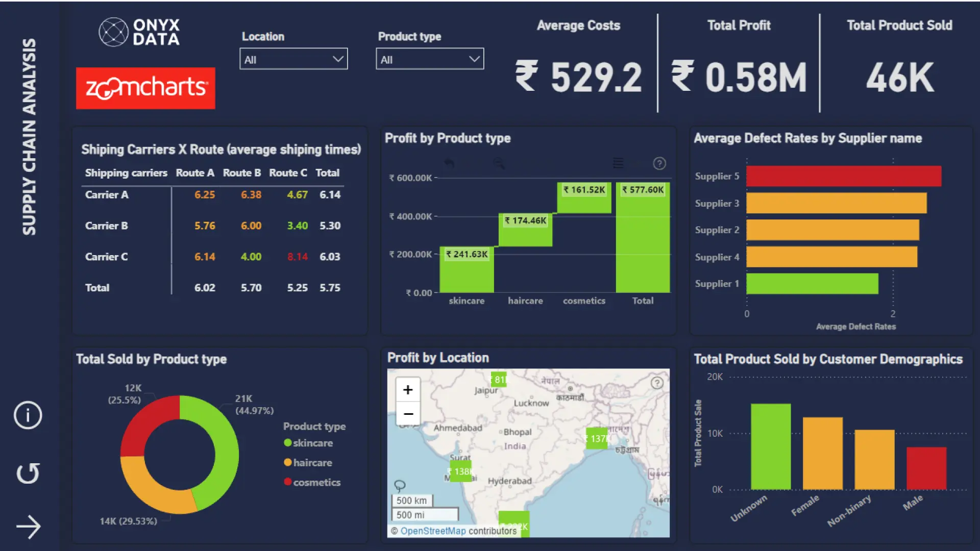Select the Carrier C row label
This screenshot has height=551, width=980.
tap(106, 257)
